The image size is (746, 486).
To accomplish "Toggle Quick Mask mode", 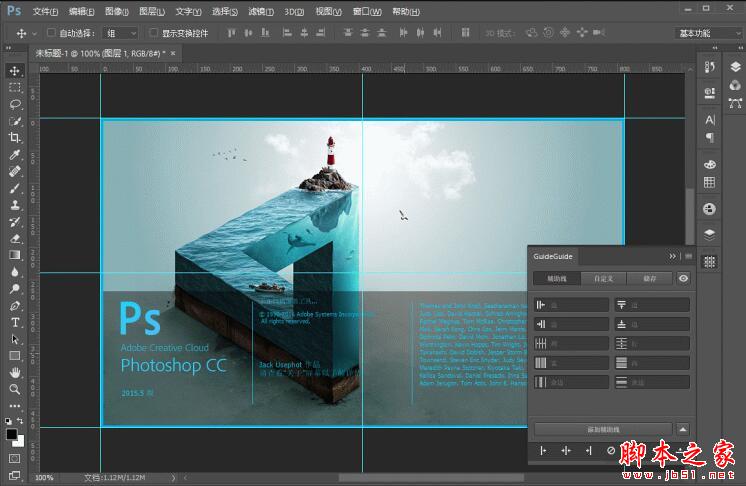I will tap(15, 458).
